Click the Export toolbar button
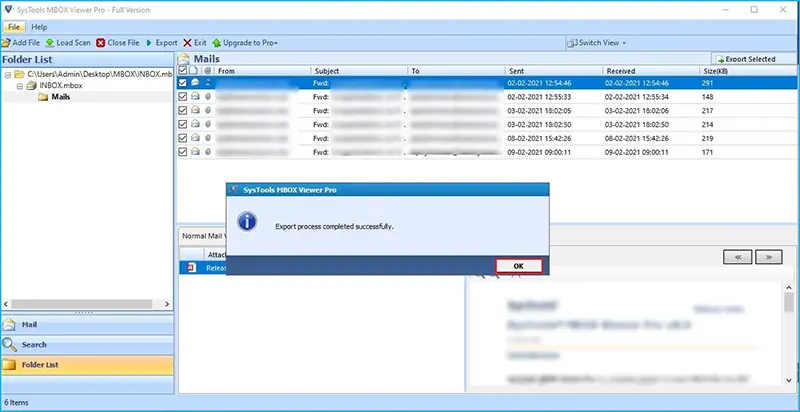Screen dimensions: 800x412 [162, 43]
